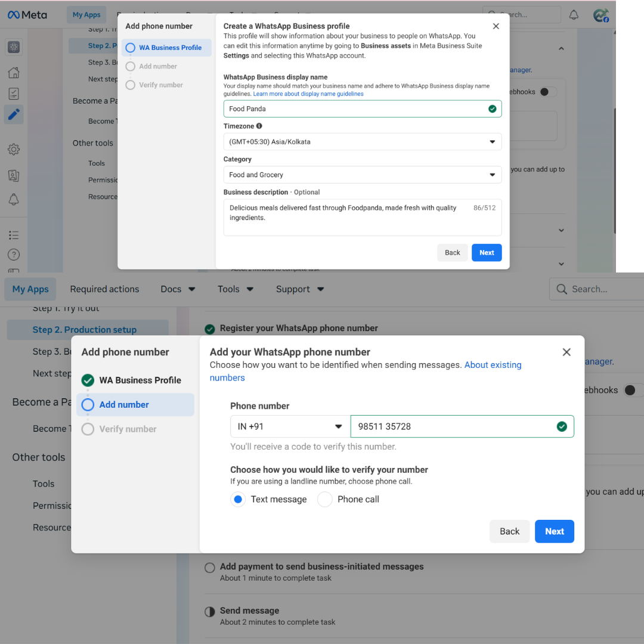Select the blue pencil icon in left sidebar

tap(14, 114)
